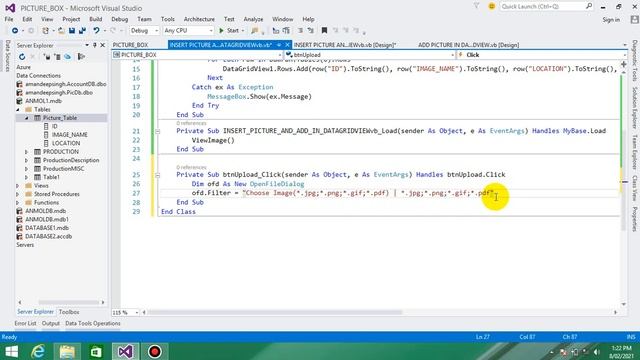This screenshot has height=360, width=640.
Task: Click the last icon in Server Explorer toolbar
Action: tap(81, 57)
